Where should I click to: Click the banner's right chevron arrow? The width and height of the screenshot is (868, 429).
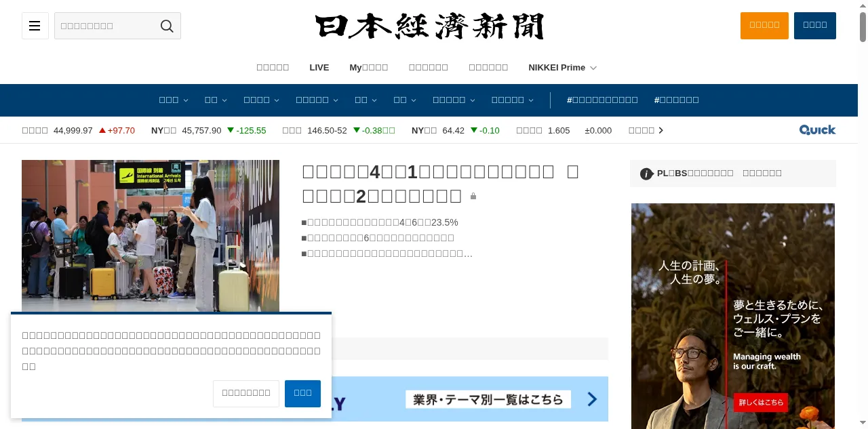click(592, 399)
